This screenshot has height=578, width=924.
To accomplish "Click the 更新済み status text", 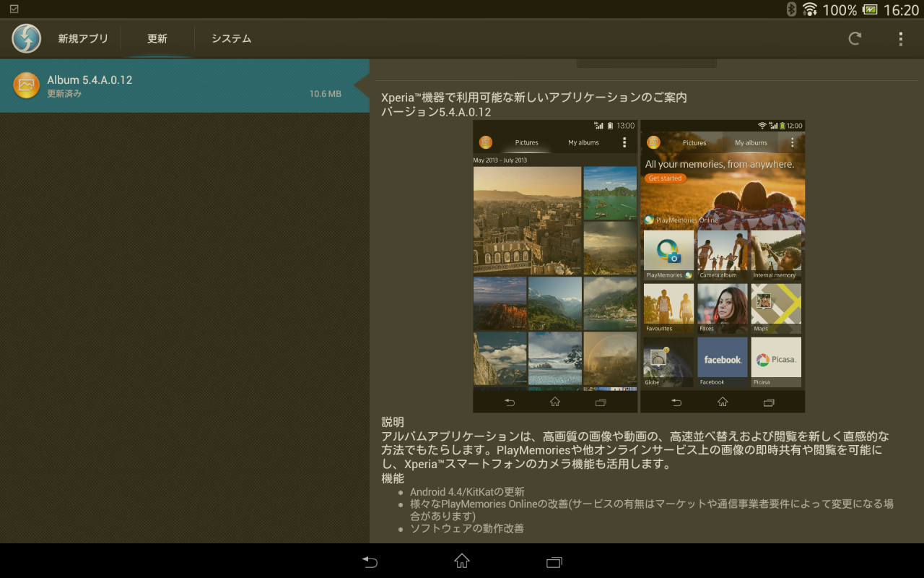I will pos(64,94).
